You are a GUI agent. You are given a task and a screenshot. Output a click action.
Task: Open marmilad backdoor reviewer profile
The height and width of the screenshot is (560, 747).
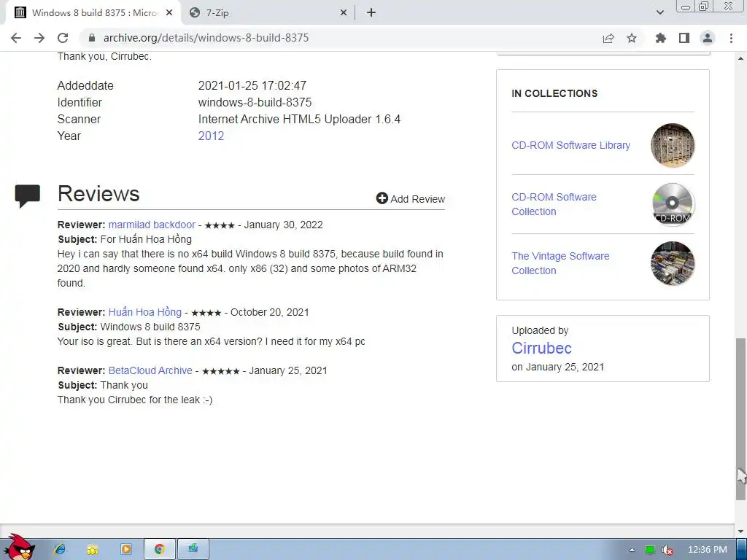click(152, 225)
